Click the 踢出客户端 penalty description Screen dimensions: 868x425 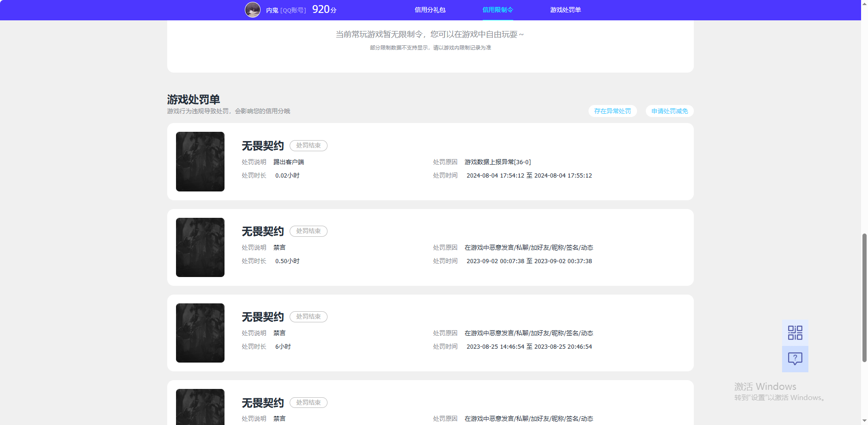coord(289,162)
